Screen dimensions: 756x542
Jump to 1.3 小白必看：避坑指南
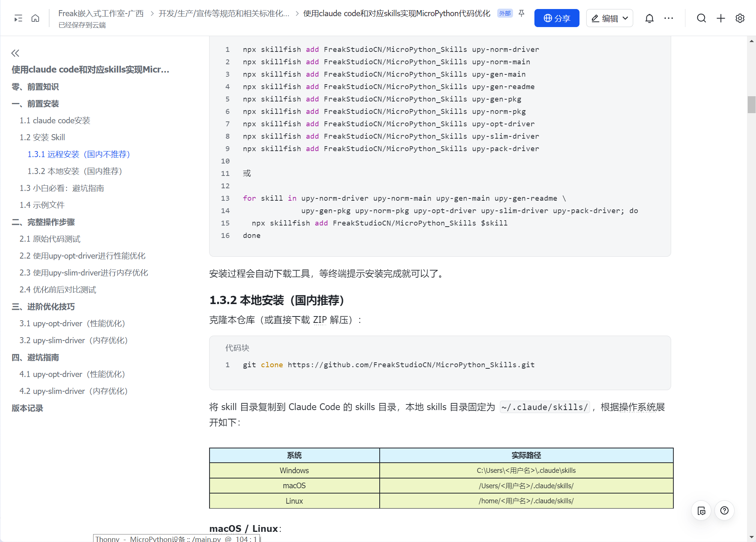tap(62, 188)
